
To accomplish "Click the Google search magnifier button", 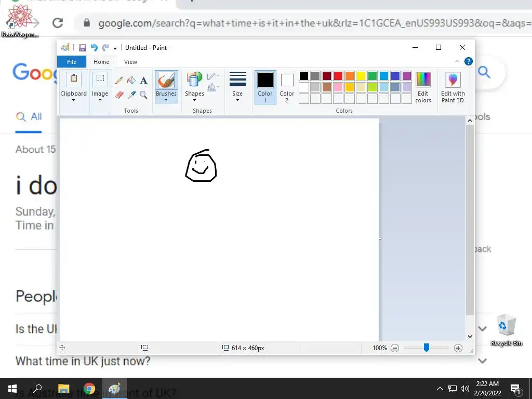I will pos(484,72).
